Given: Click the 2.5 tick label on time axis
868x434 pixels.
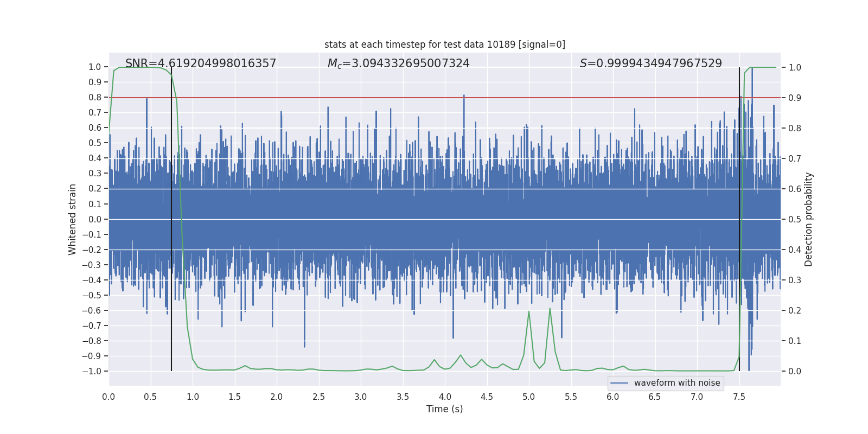Looking at the screenshot, I should pos(318,397).
